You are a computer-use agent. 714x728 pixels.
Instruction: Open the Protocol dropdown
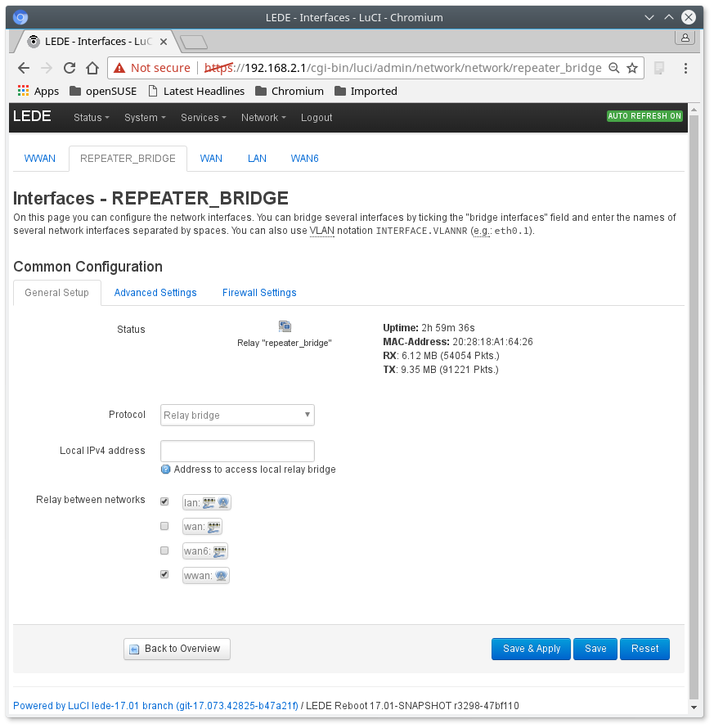pos(237,415)
